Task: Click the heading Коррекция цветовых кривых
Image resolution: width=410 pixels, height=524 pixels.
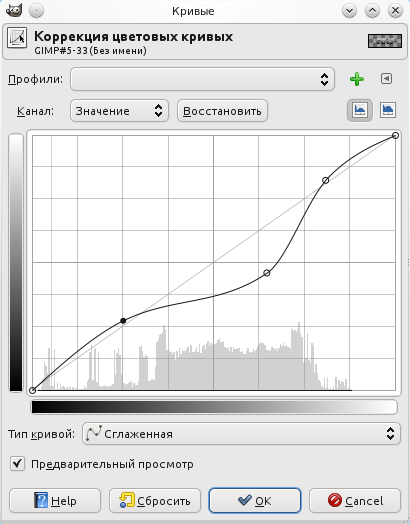Action: tap(133, 36)
